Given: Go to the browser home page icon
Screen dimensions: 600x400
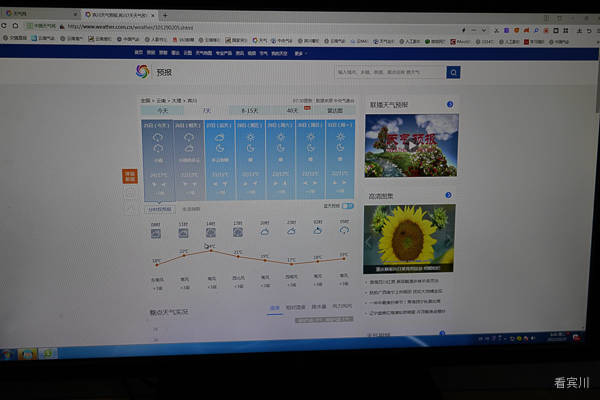Looking at the screenshot, I should pyautogui.click(x=15, y=26).
